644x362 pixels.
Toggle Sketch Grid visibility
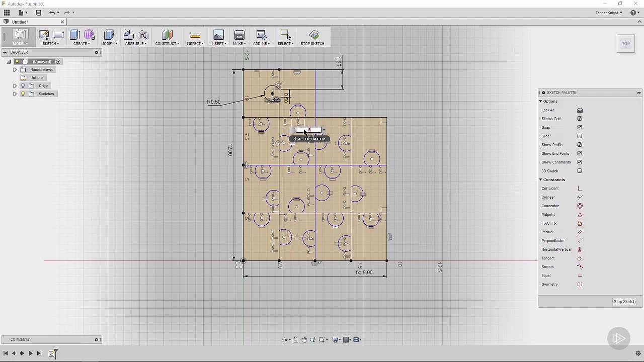coord(580,119)
